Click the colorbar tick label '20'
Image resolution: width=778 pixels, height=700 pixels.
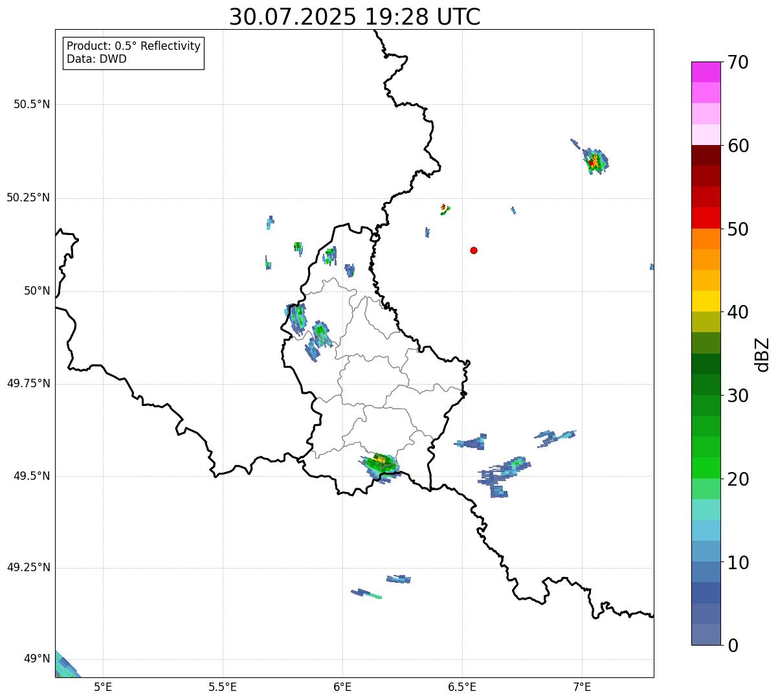tap(737, 479)
